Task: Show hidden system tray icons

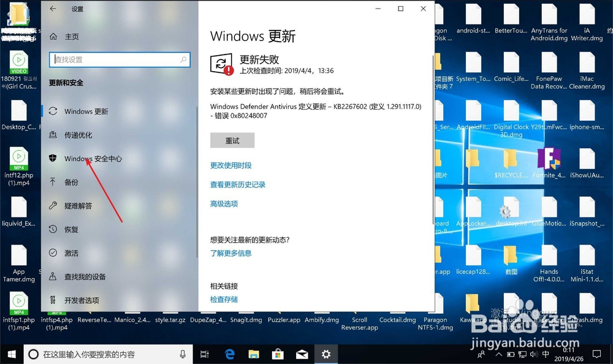Action: coord(498,355)
